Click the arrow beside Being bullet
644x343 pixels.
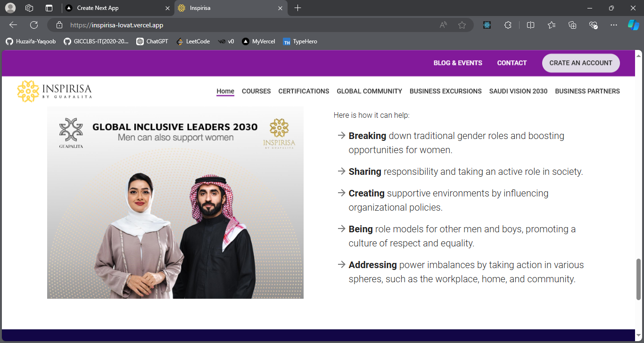tap(342, 229)
